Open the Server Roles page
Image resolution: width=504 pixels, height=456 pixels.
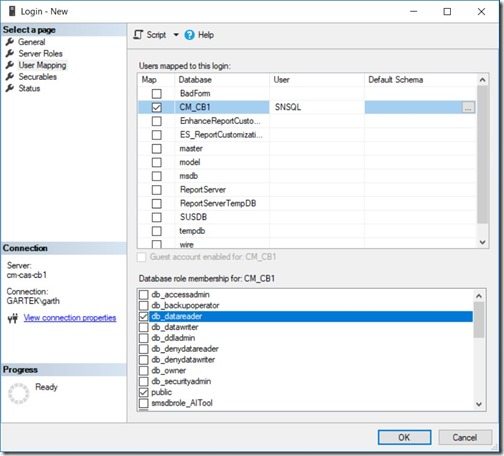pyautogui.click(x=40, y=53)
